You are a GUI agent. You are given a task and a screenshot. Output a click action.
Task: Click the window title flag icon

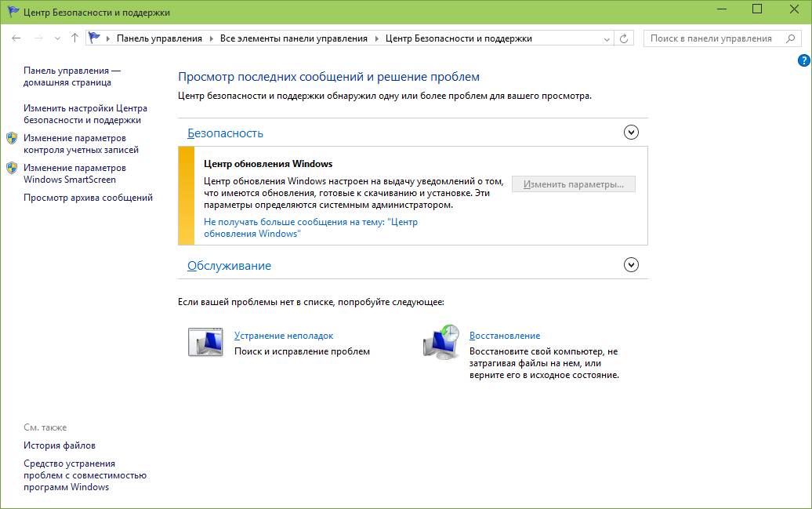tap(13, 12)
